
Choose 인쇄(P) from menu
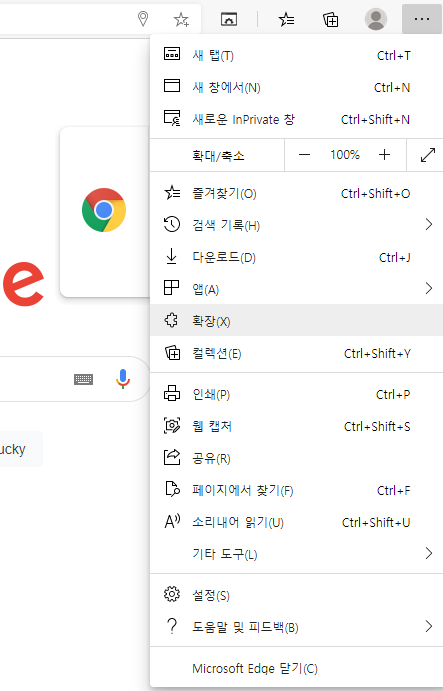[x=296, y=394]
